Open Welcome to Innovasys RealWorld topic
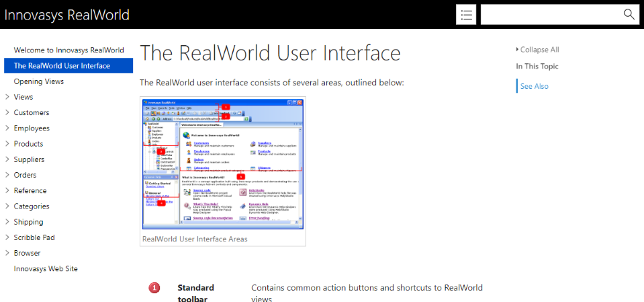This screenshot has height=302, width=644. 68,50
